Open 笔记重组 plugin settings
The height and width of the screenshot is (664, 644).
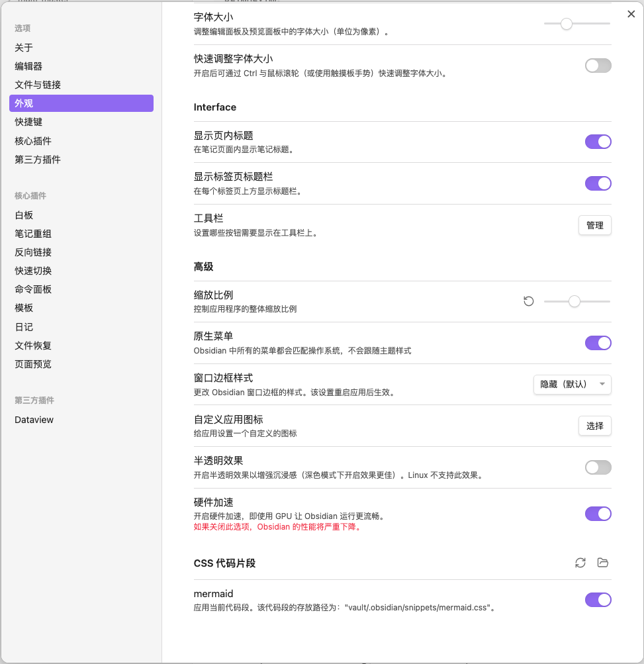pos(81,234)
